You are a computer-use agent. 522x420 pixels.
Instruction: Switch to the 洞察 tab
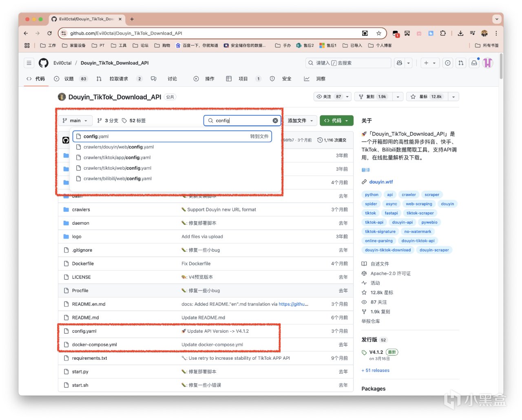click(315, 79)
